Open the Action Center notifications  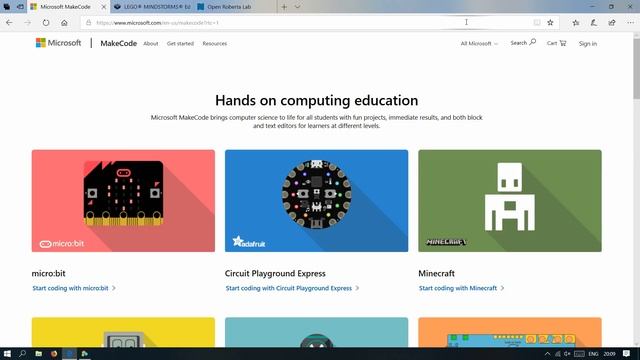click(627, 354)
